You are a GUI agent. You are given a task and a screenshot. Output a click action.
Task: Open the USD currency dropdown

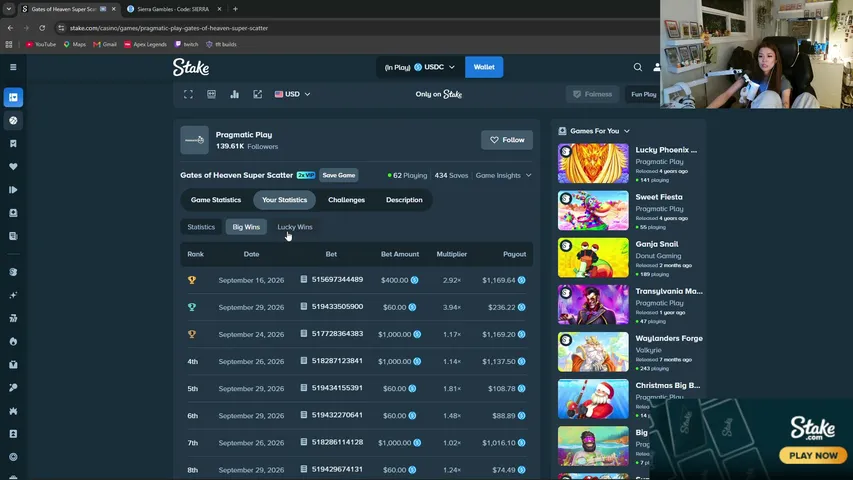tap(293, 94)
